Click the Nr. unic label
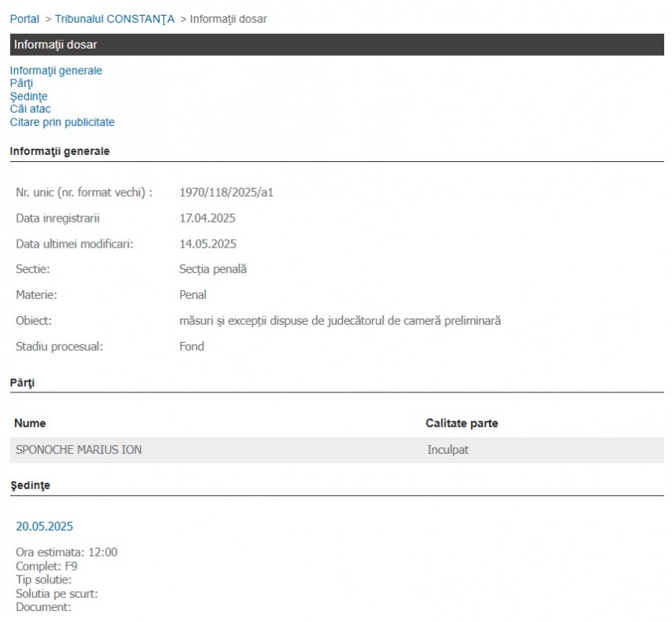The width and height of the screenshot is (672, 622). [84, 193]
